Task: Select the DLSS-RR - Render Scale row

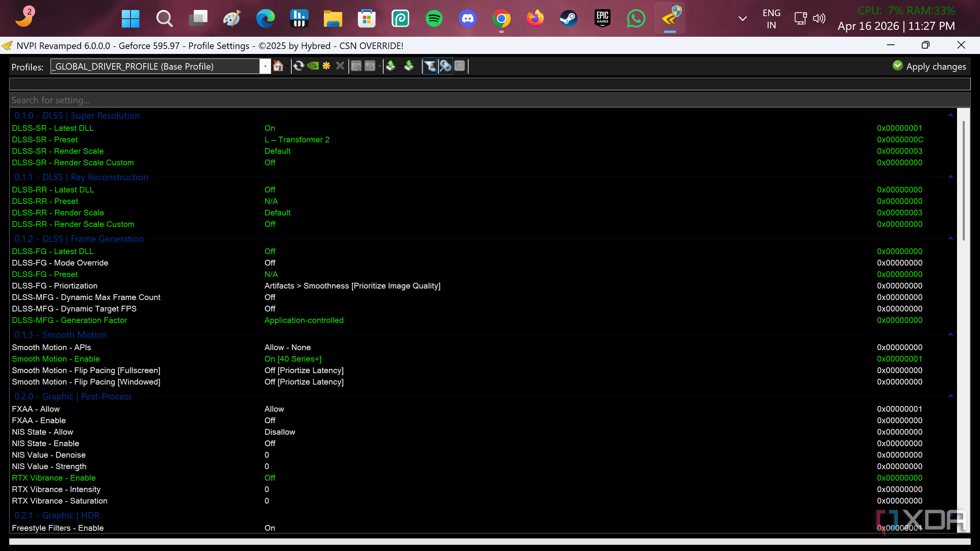Action: point(482,213)
